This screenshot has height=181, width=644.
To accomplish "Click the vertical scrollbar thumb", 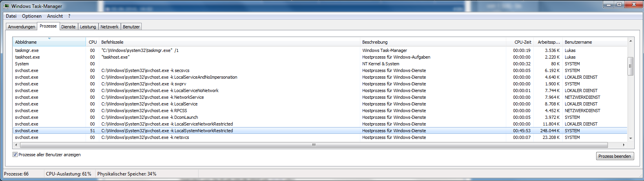I will [x=631, y=66].
